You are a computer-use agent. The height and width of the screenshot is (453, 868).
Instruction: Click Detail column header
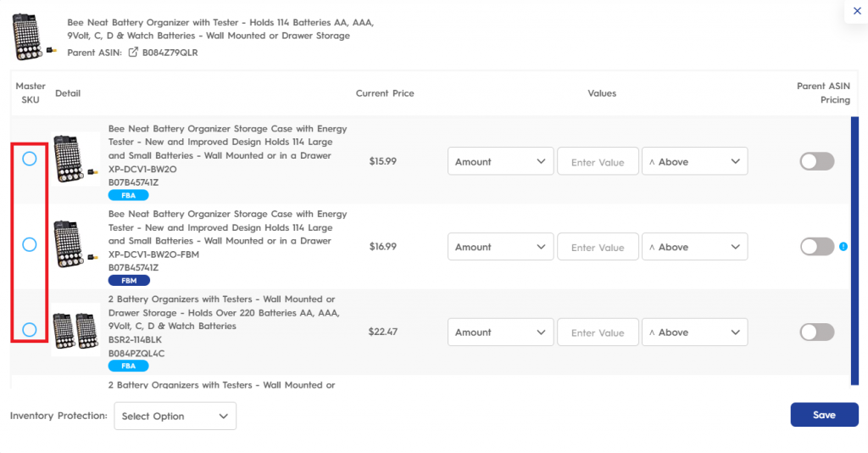click(x=68, y=93)
